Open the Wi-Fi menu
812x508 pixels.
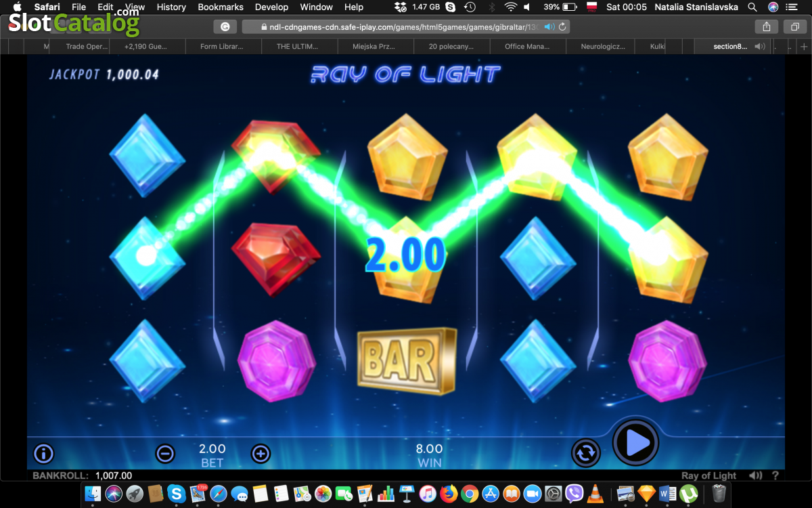[511, 7]
